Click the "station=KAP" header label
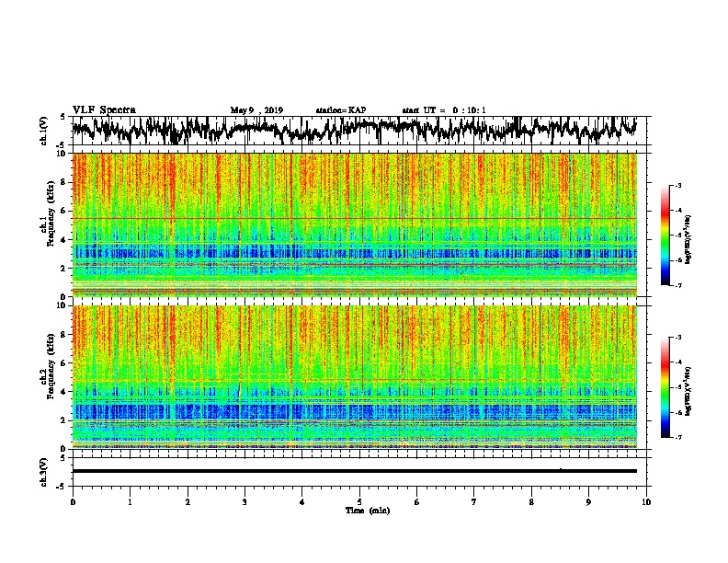728x563 pixels. (341, 110)
